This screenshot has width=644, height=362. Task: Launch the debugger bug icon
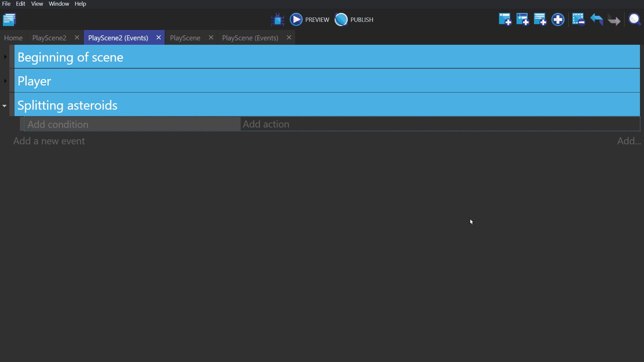point(277,20)
